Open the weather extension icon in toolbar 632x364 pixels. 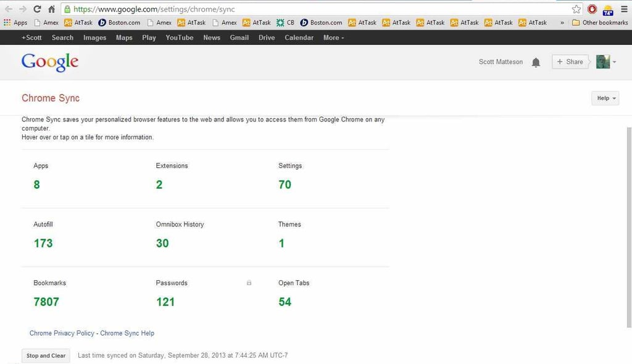click(x=608, y=9)
